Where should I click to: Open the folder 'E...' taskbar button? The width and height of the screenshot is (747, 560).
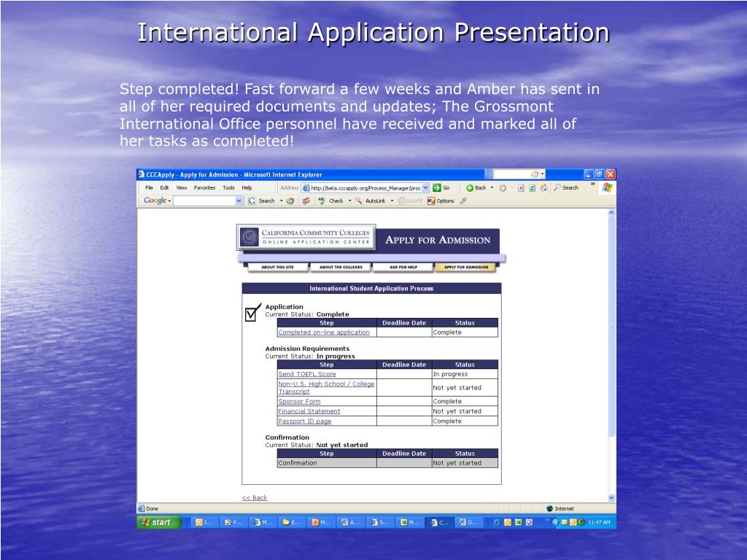point(291,522)
